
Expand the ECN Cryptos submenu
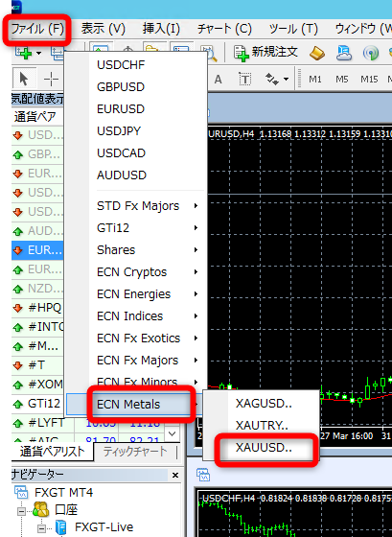(135, 272)
